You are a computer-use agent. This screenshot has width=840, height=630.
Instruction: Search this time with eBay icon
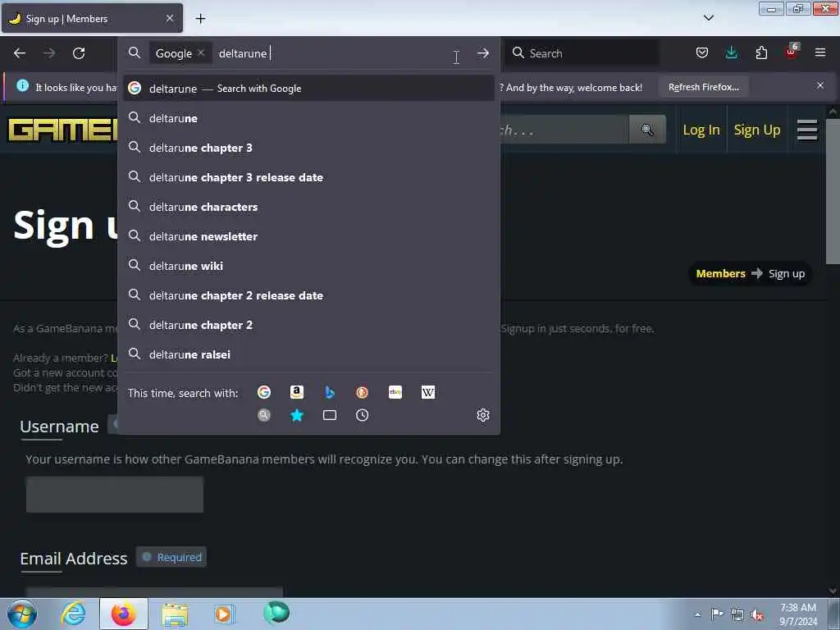pos(395,392)
